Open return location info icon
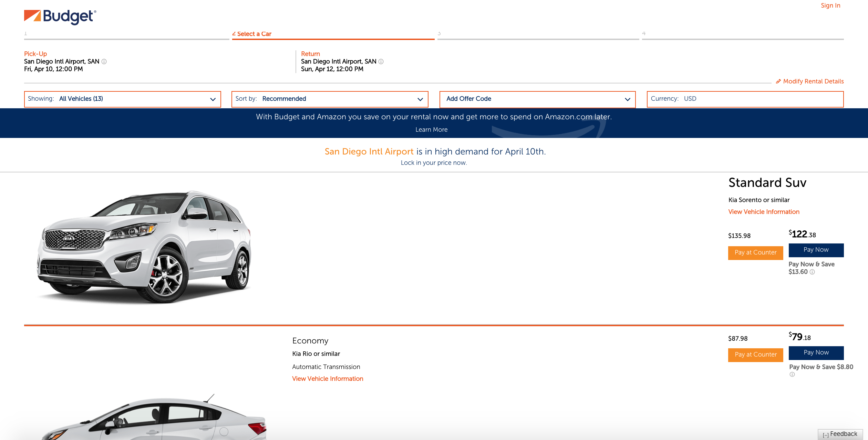 coord(381,61)
